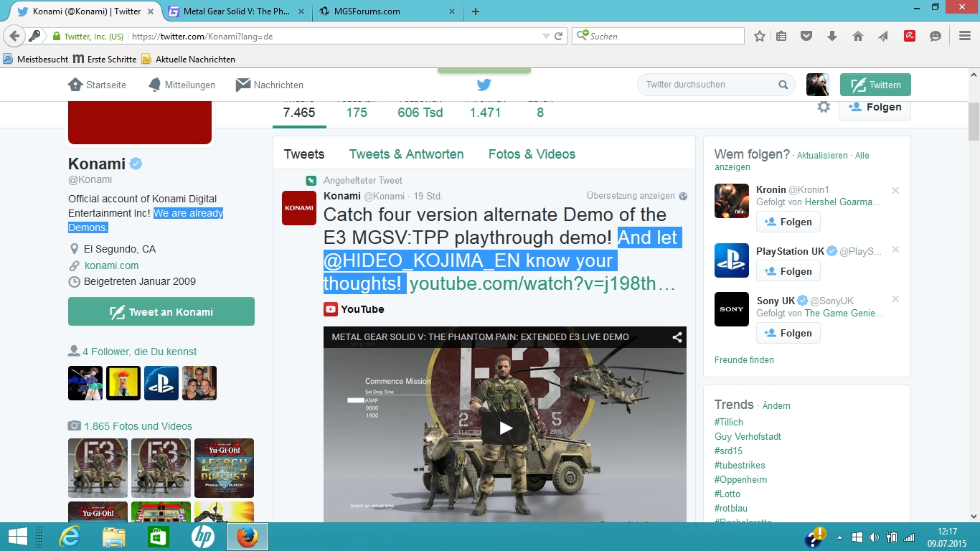Open the bookmarks list icon in Firefox toolbar
The height and width of the screenshot is (551, 980).
pos(782,36)
